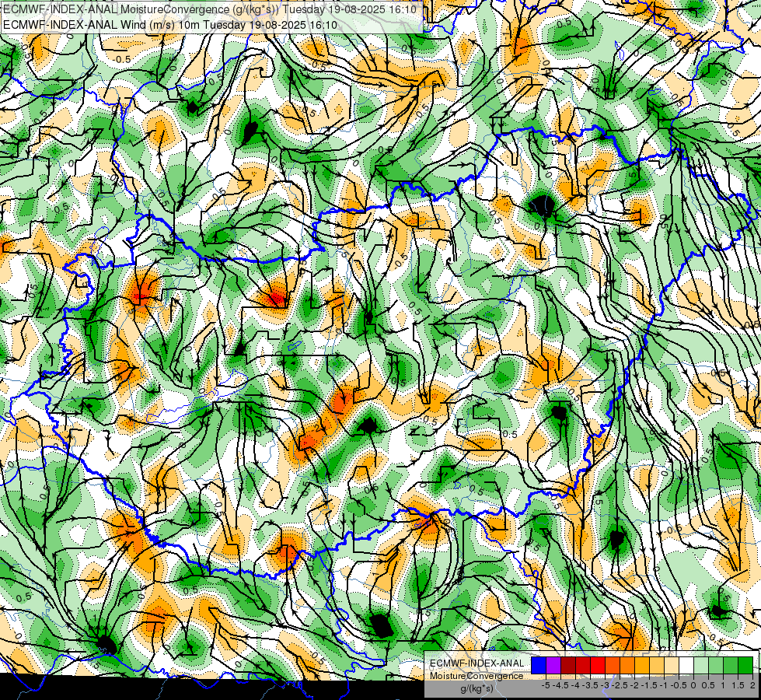Pick the amber swatch between -2 and -1.5

point(642,665)
